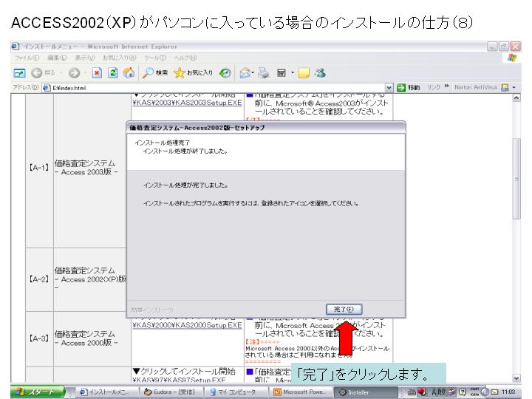The height and width of the screenshot is (399, 532).
Task: Open the 検索 search tool
Action: [x=155, y=73]
